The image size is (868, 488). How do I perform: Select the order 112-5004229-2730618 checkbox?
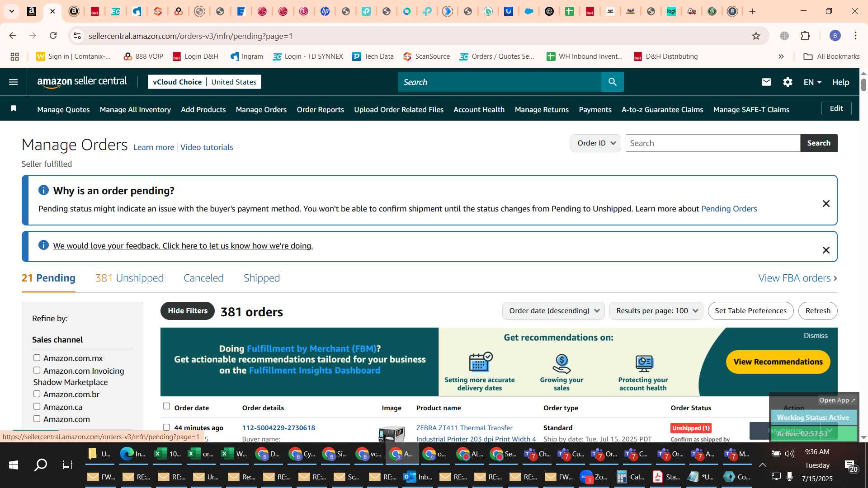(166, 427)
